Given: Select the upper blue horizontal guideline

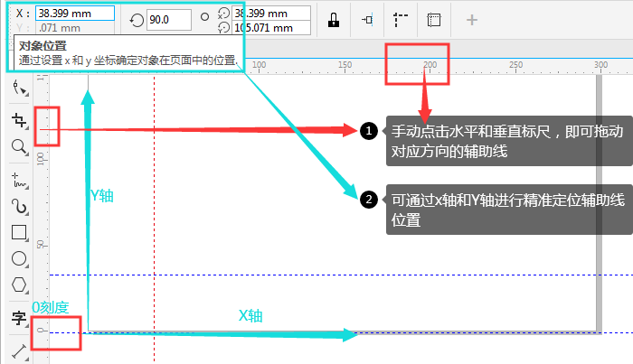Looking at the screenshot, I should click(341, 275).
